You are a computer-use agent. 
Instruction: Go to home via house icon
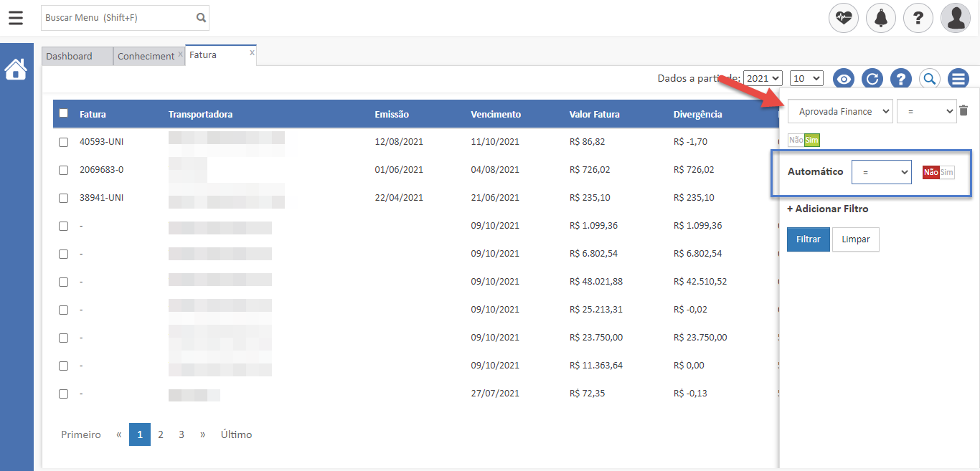(16, 70)
